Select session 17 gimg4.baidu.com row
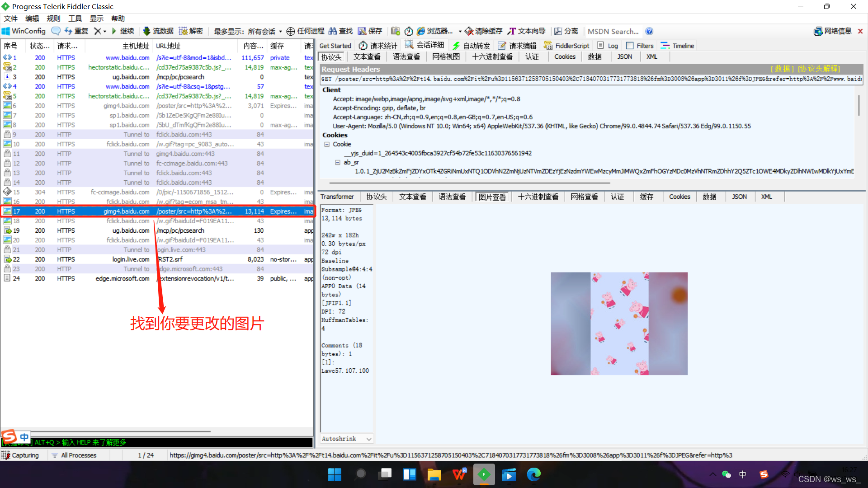 coord(157,211)
